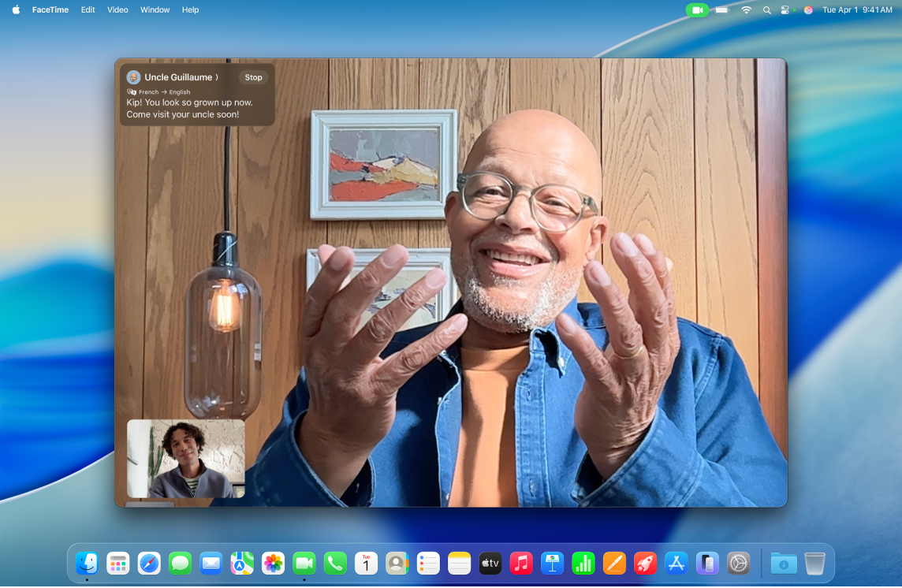Open the Edit menu
Viewport: 902px width, 588px height.
[87, 9]
